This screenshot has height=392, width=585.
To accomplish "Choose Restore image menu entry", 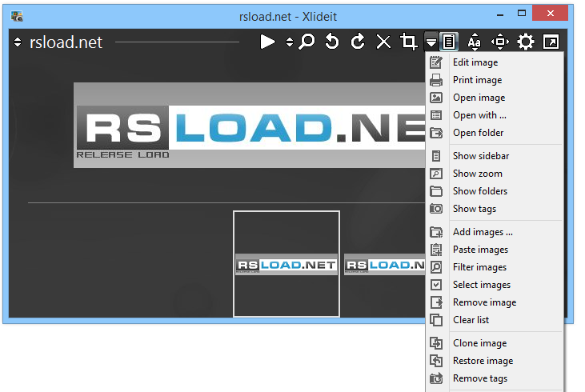I will pyautogui.click(x=495, y=360).
